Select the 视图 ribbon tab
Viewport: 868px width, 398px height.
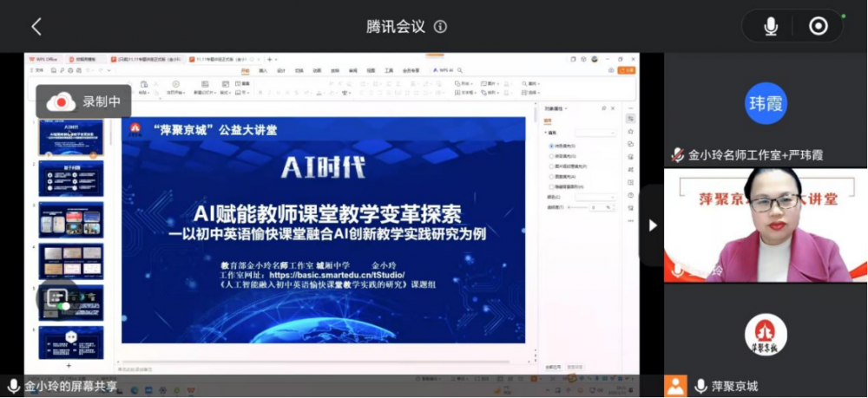pyautogui.click(x=371, y=71)
